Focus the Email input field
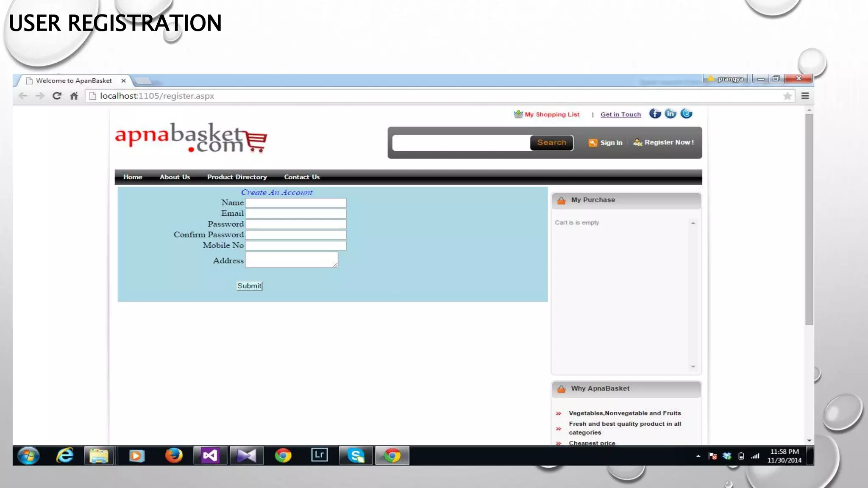Screen dimensions: 868x488 click(x=296, y=213)
